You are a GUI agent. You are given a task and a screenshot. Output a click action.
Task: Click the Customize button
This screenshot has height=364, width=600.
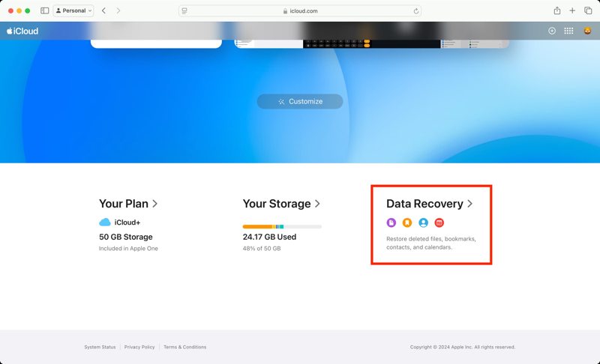pos(300,102)
